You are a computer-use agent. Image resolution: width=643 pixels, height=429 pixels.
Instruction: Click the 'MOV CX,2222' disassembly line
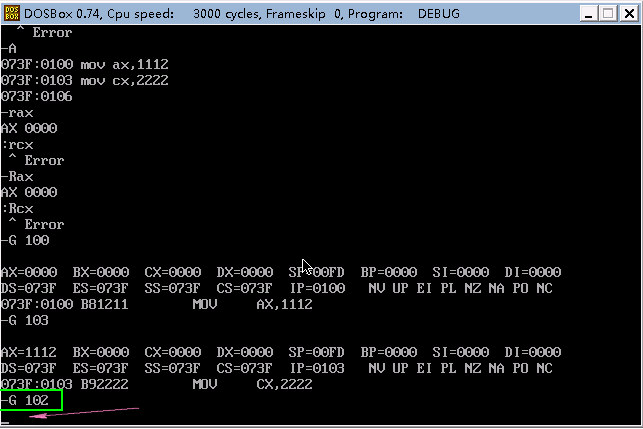tap(253, 384)
